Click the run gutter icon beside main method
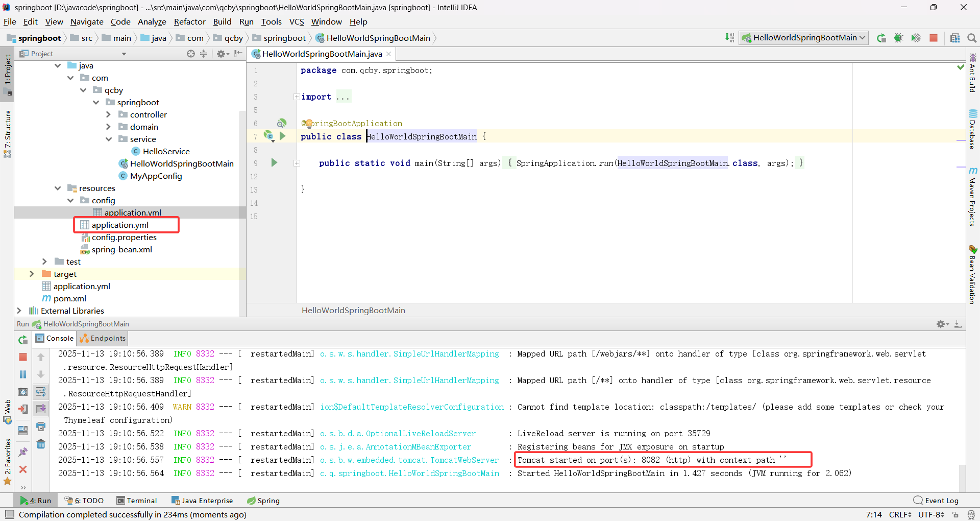 (274, 163)
